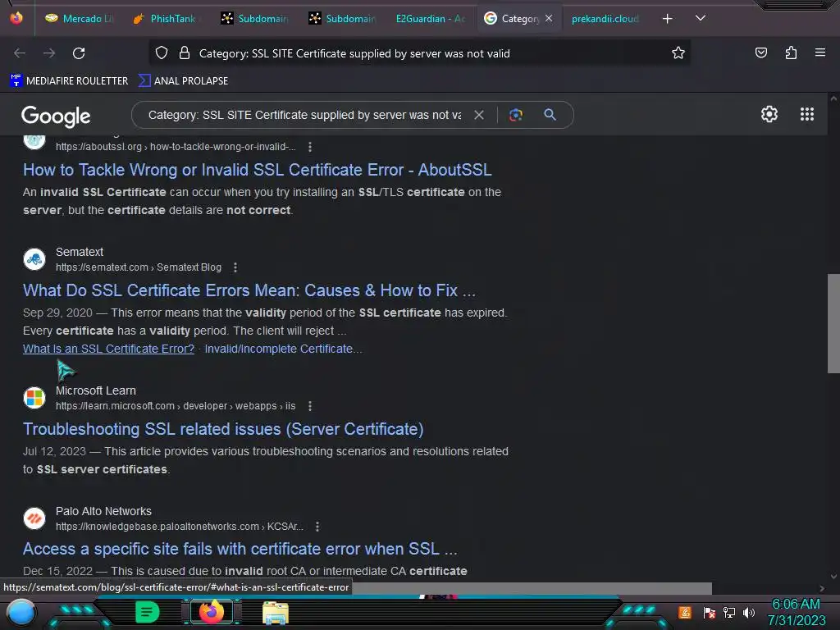
Task: Open the taskbar clock and date
Action: [796, 612]
